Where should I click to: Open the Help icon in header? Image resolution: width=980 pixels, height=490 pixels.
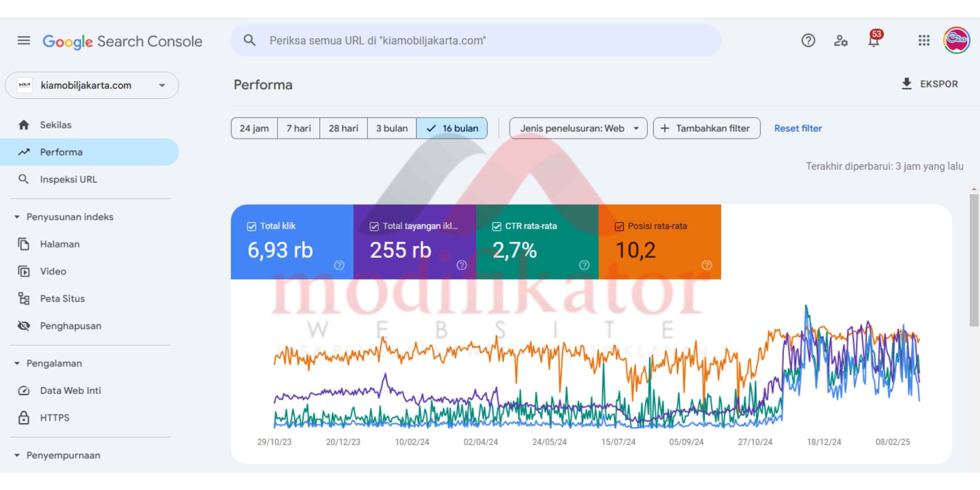coord(808,40)
